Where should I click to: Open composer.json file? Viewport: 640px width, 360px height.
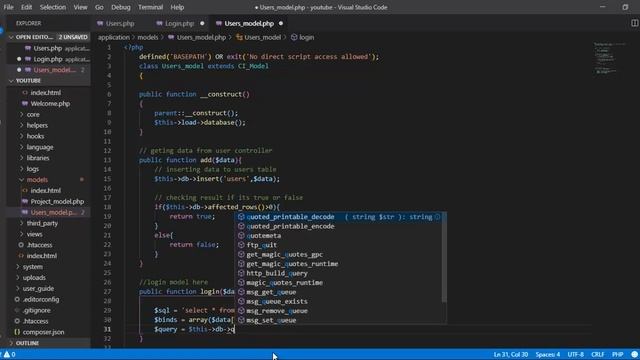pyautogui.click(x=43, y=332)
